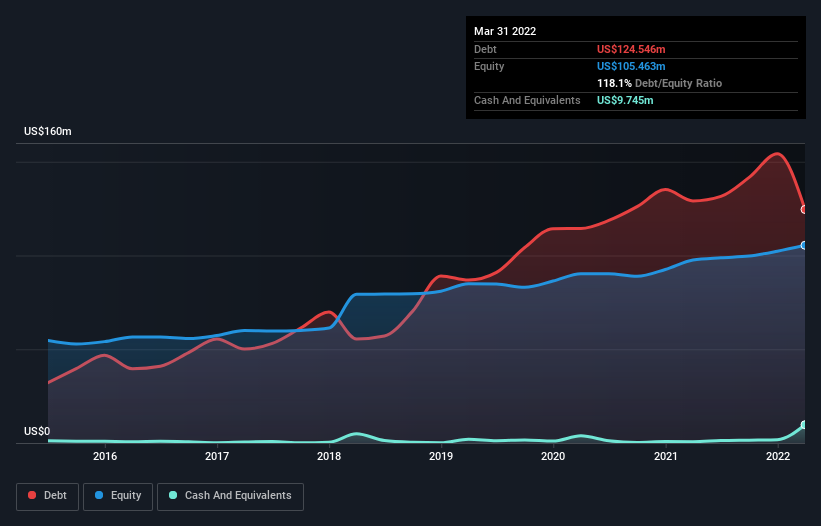Click the teal Cash legend dot
The height and width of the screenshot is (526, 821).
(173, 495)
